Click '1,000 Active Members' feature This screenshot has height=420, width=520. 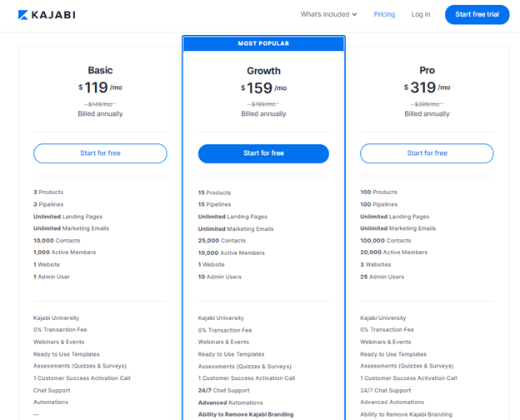coord(64,252)
